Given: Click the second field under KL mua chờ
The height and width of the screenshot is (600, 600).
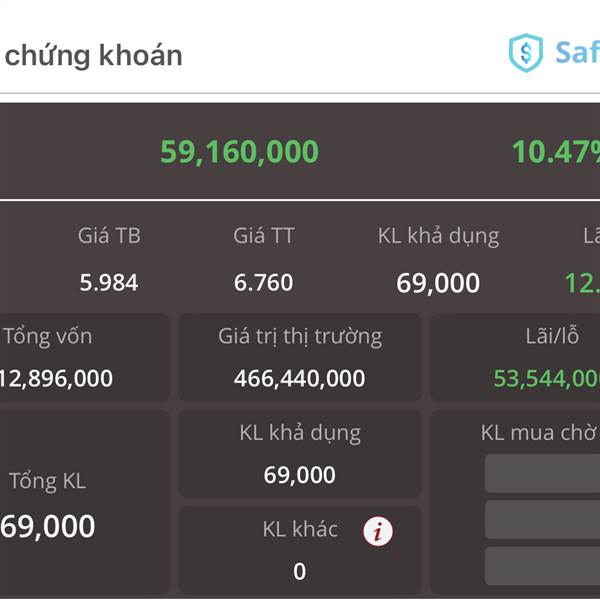Looking at the screenshot, I should point(542,520).
